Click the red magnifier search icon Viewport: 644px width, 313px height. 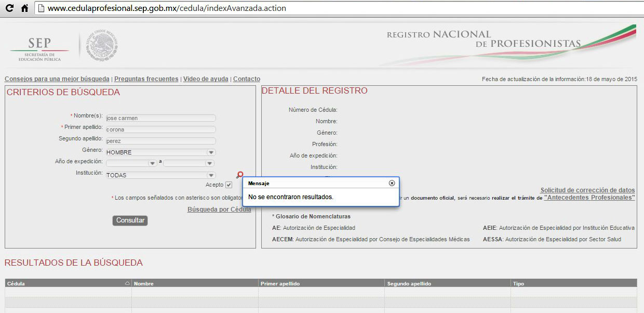pos(239,175)
